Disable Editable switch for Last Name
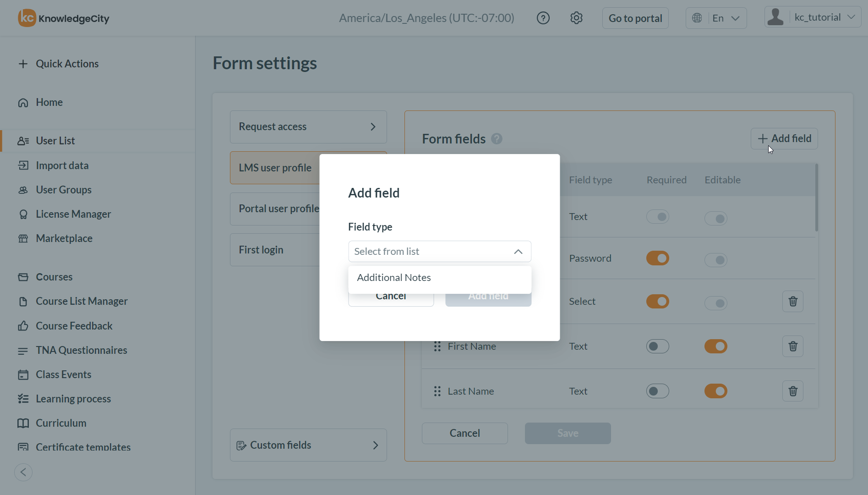The width and height of the screenshot is (868, 495). pyautogui.click(x=715, y=391)
